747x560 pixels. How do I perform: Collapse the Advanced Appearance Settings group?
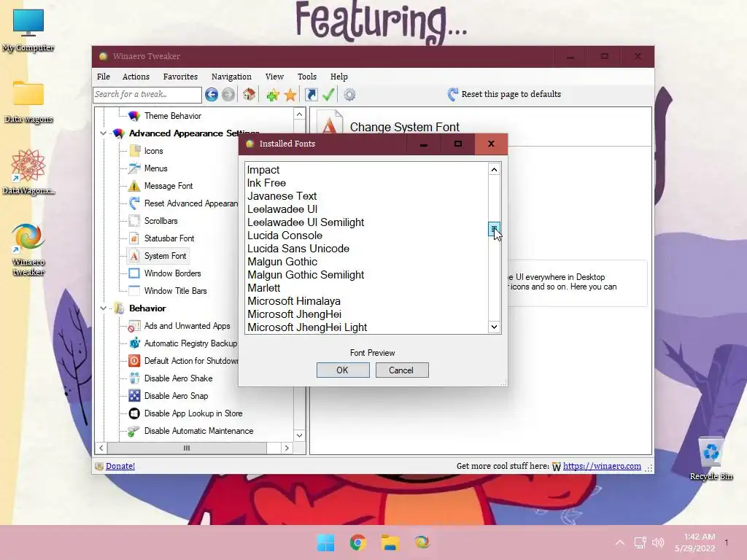pyautogui.click(x=103, y=133)
